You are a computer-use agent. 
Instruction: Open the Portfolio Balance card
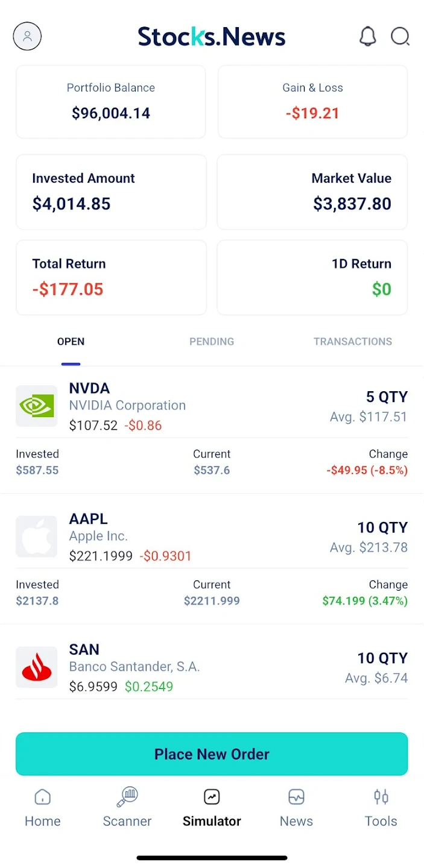click(111, 102)
